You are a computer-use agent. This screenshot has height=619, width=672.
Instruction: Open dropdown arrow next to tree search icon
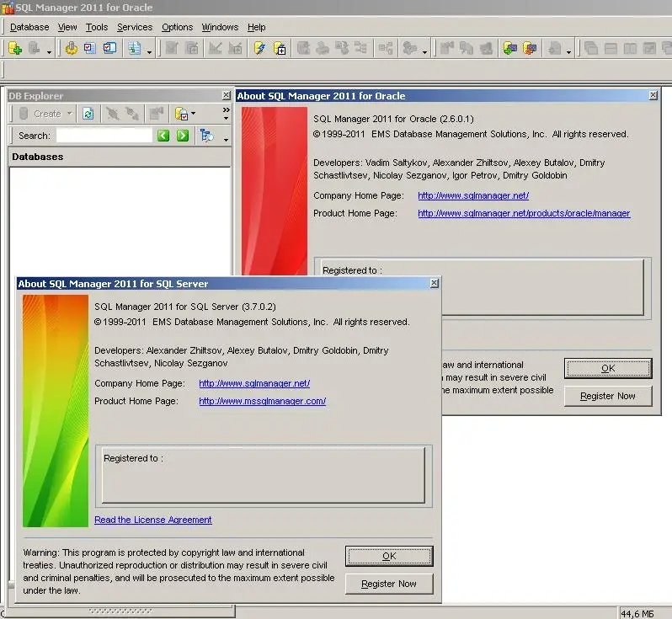click(226, 139)
